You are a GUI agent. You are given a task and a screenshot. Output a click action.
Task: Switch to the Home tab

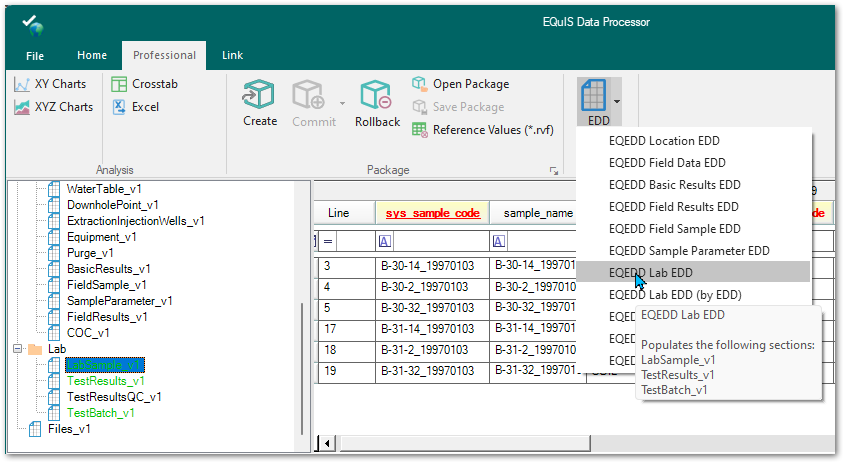(92, 55)
